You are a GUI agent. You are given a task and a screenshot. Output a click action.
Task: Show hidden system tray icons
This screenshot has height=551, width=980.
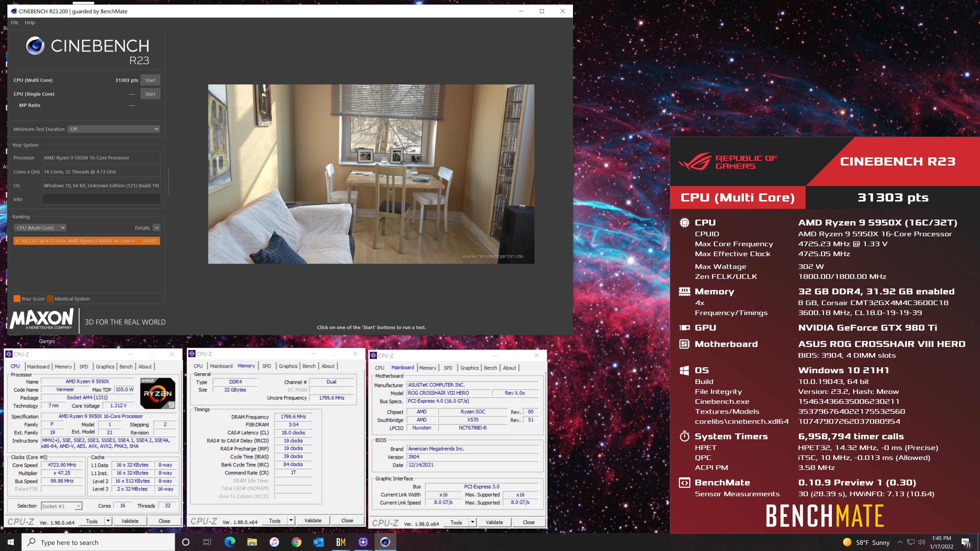pos(900,542)
